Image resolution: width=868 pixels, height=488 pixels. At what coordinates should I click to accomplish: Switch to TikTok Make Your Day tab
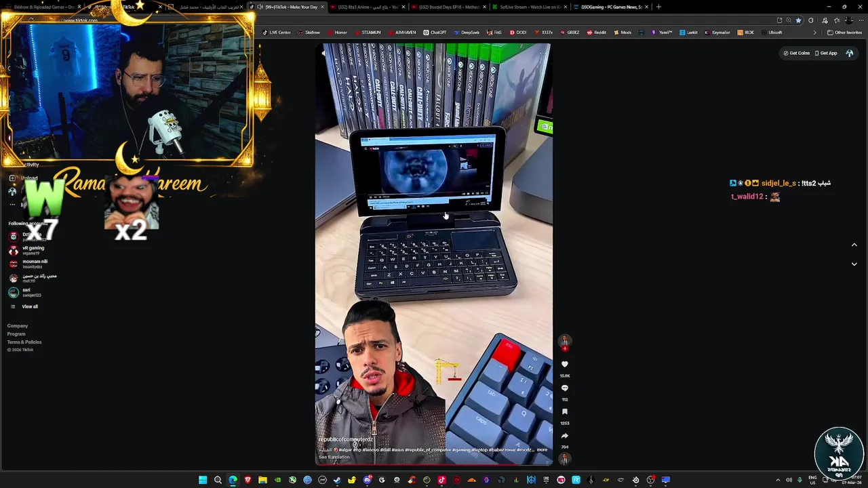tap(288, 7)
